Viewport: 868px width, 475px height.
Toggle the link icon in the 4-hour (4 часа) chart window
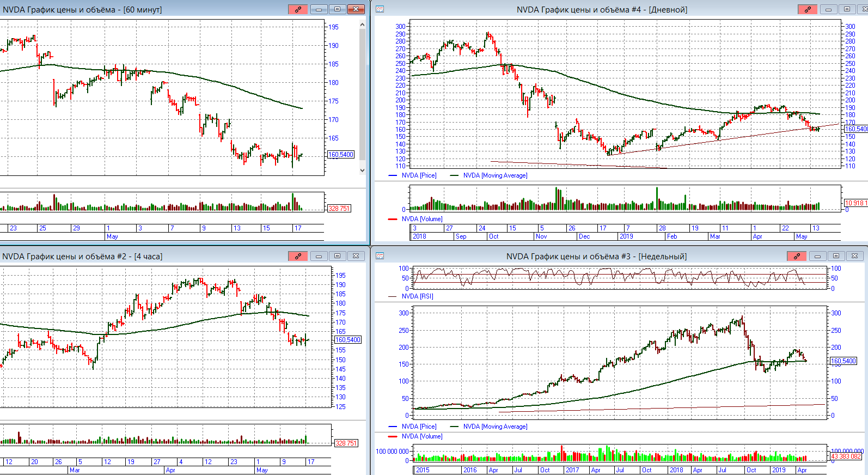coord(298,256)
